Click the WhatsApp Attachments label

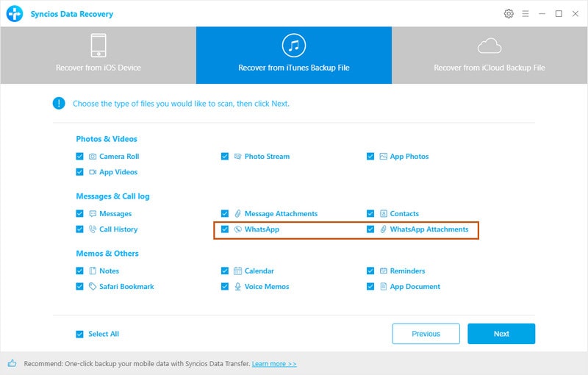[x=429, y=229]
